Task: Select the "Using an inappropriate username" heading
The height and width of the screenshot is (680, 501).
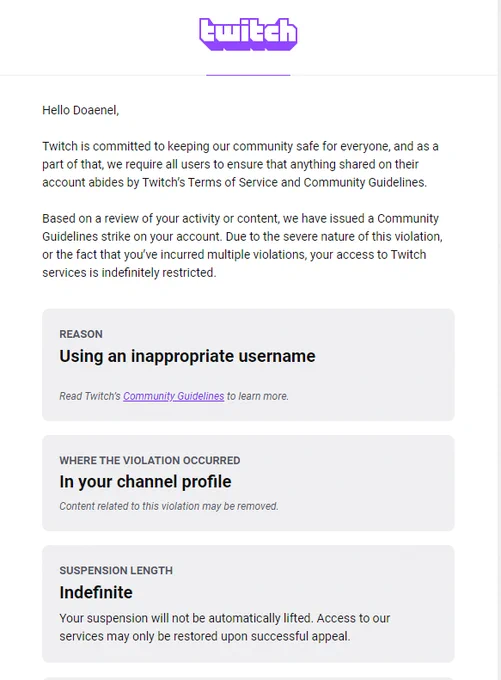Action: tap(187, 356)
